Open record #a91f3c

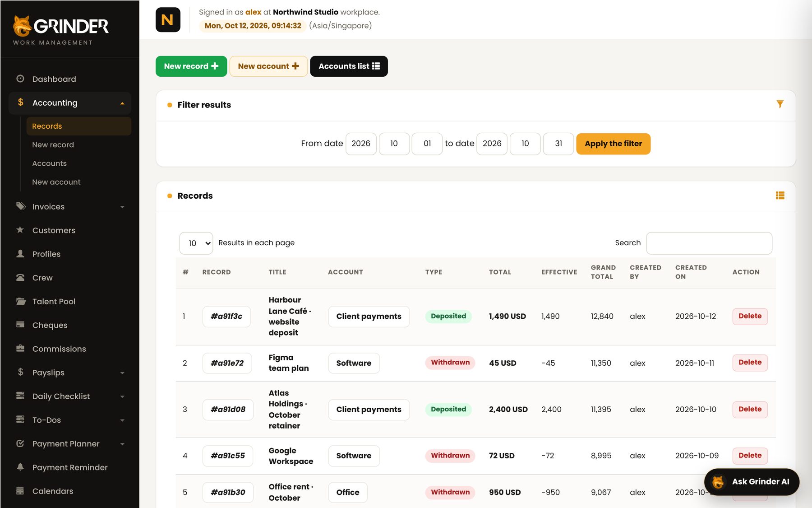tap(226, 317)
